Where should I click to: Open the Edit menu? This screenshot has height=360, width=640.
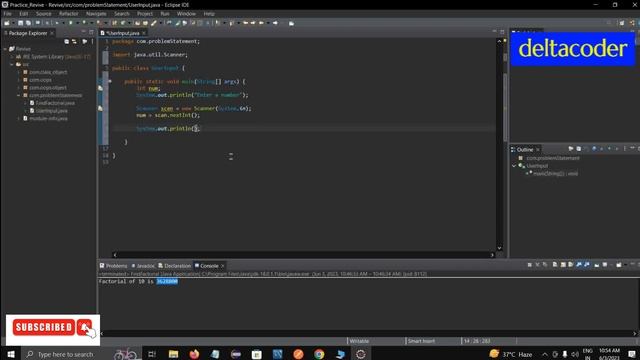24,13
